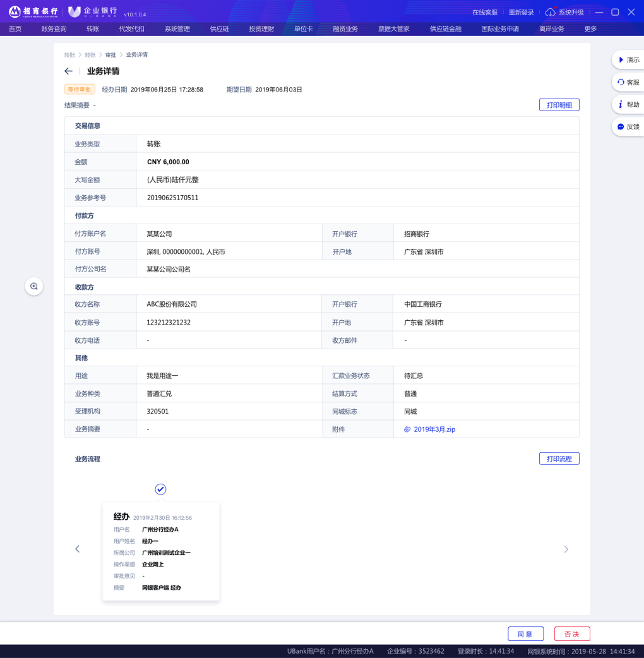Open the 更多 menu in navigation bar
This screenshot has height=658, width=644.
coord(590,29)
